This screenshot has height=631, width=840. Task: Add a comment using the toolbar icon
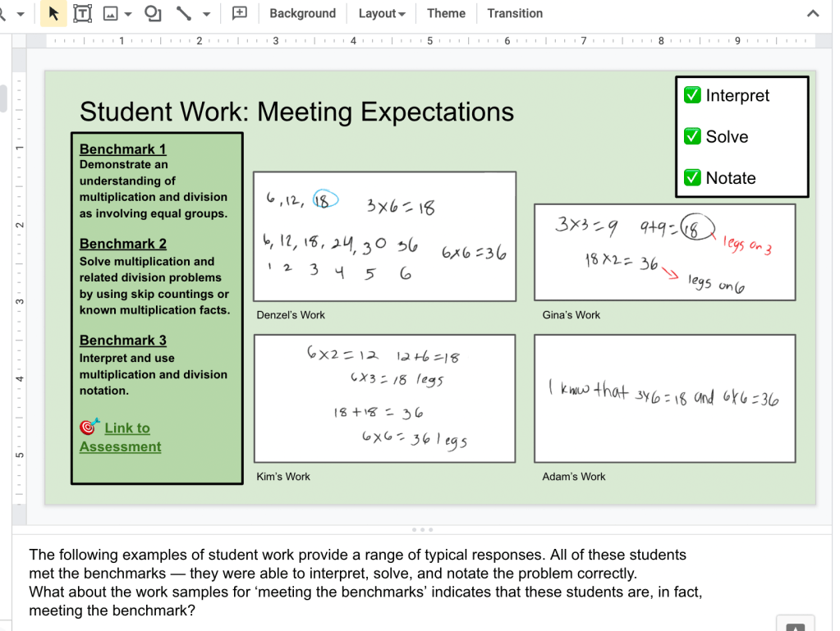(240, 13)
